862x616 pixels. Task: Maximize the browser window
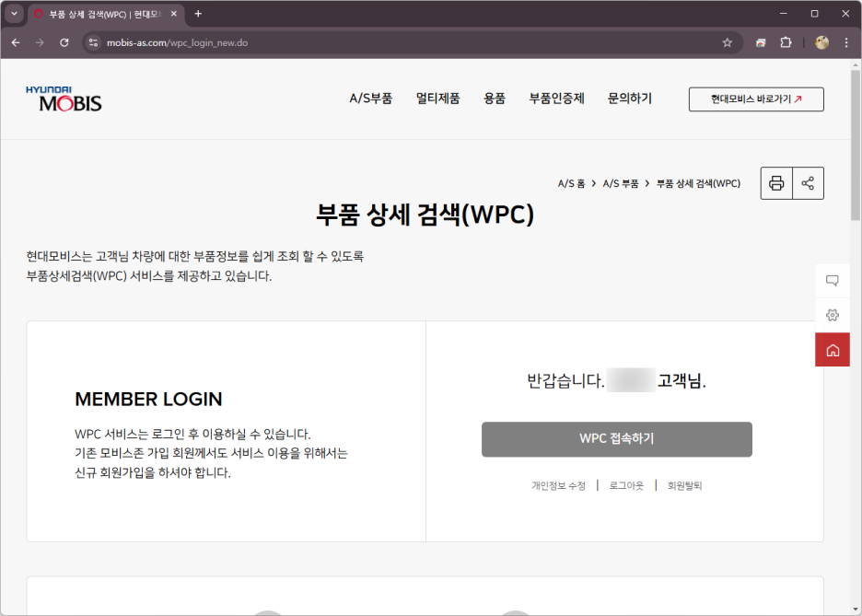[x=814, y=14]
